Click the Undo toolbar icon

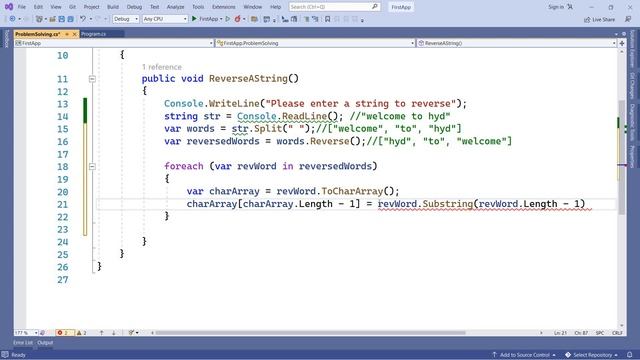[x=83, y=19]
